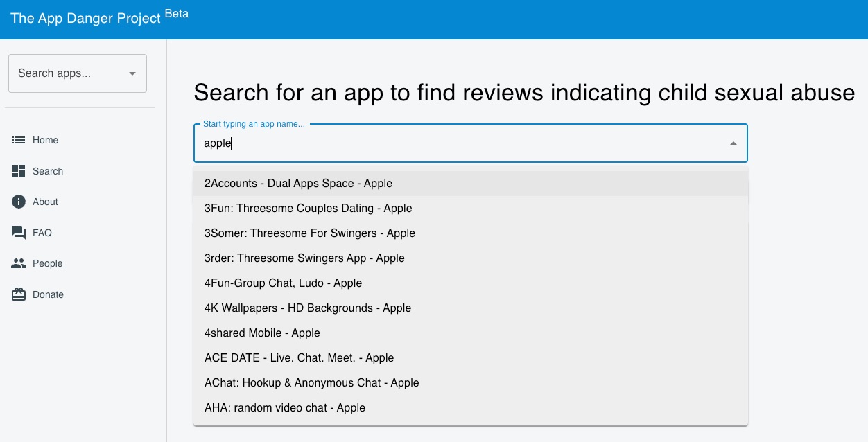This screenshot has width=868, height=442.
Task: Collapse the app name autocomplete arrow
Action: [x=733, y=143]
